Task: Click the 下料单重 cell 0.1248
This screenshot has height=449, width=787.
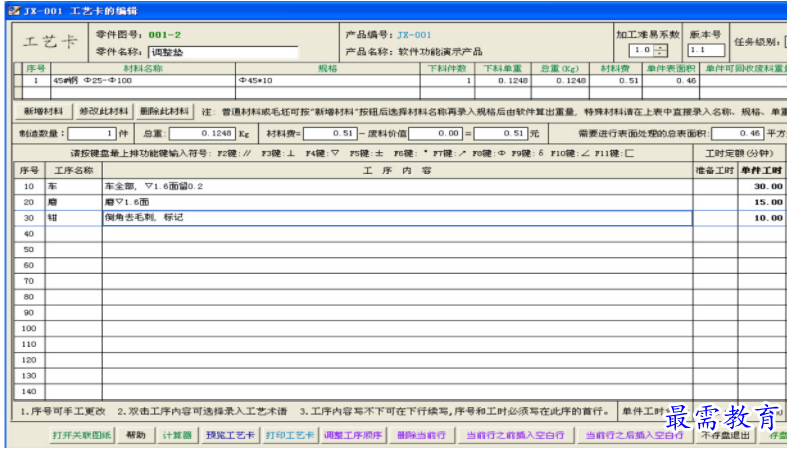Action: coord(502,80)
